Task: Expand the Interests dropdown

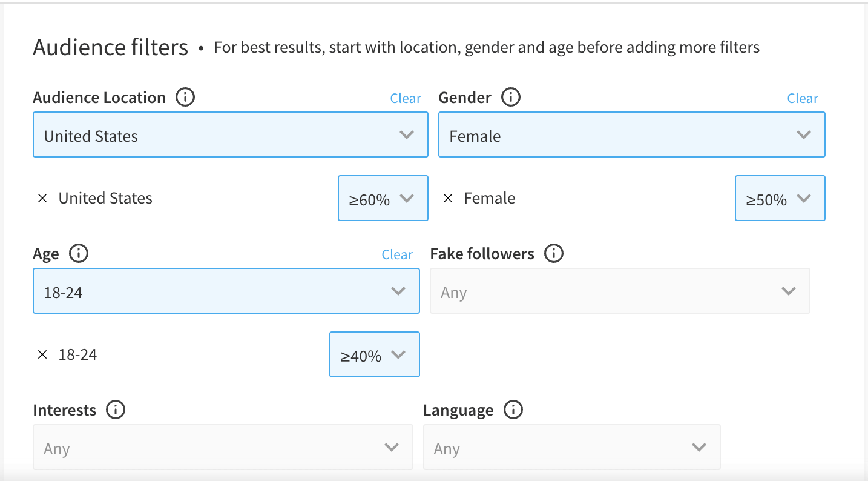Action: pyautogui.click(x=223, y=447)
